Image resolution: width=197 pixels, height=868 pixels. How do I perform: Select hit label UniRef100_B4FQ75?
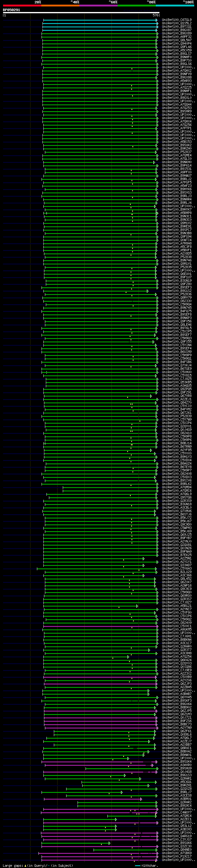tap(177, 311)
